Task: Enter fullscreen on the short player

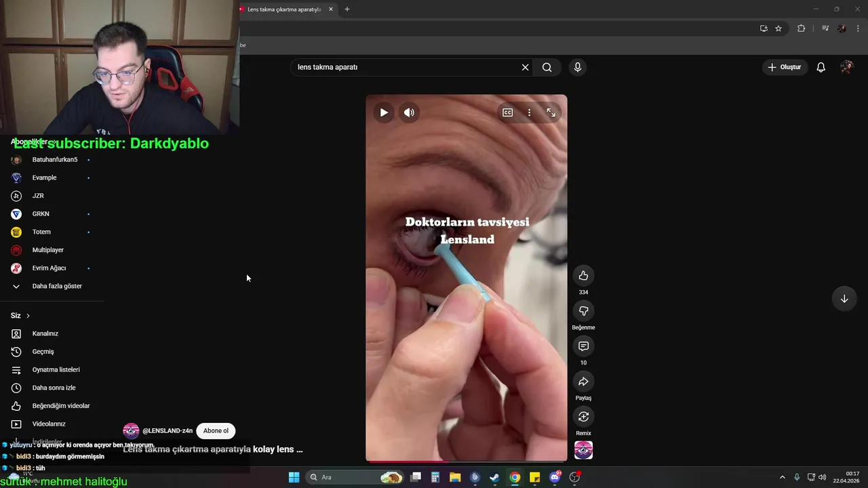Action: click(x=551, y=113)
